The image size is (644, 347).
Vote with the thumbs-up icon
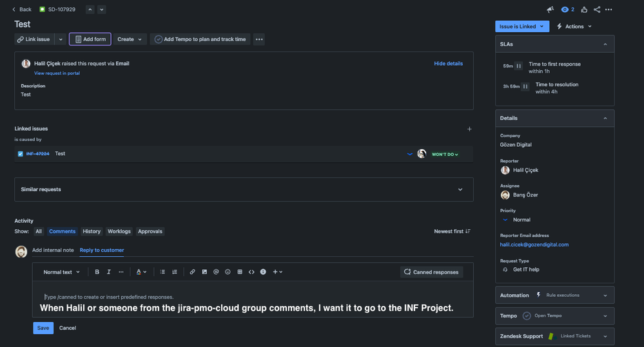point(584,10)
